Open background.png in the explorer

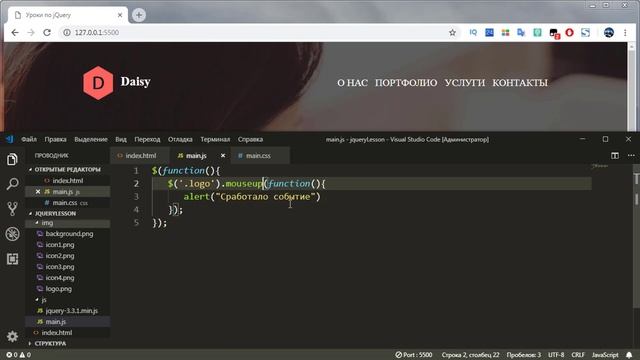69,234
